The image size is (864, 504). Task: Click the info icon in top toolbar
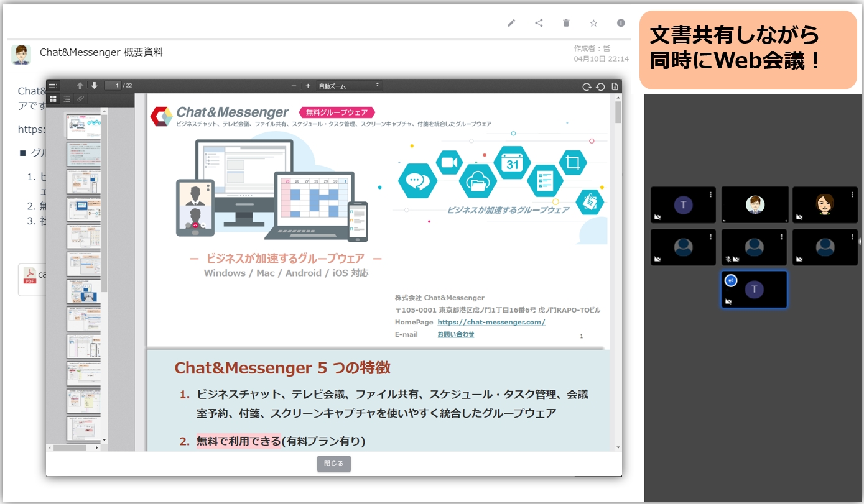pos(621,23)
